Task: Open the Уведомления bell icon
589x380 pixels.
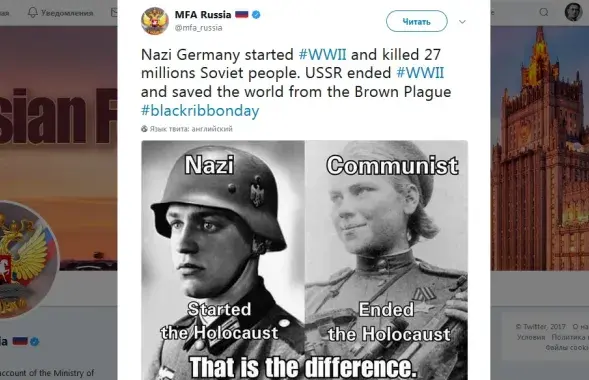Action: click(33, 12)
